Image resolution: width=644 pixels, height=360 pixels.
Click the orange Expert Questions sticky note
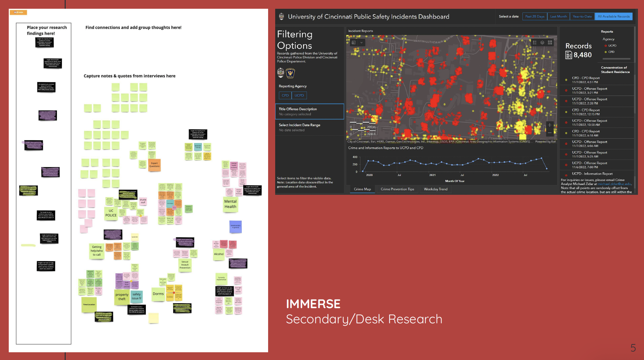154,165
